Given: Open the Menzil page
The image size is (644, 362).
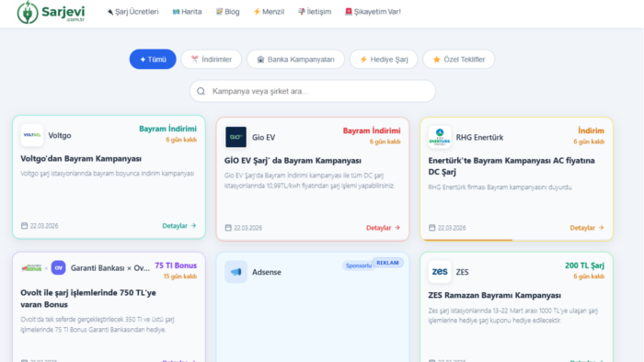Looking at the screenshot, I should (x=269, y=12).
